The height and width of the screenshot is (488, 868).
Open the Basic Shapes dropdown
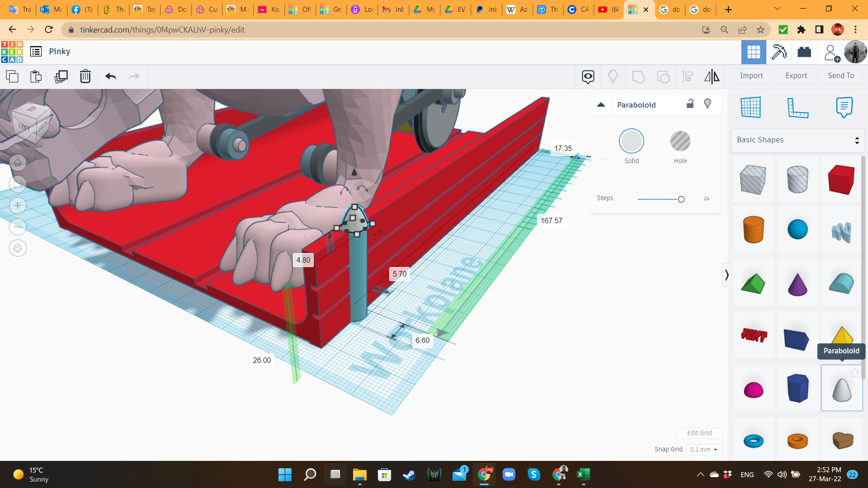[797, 140]
